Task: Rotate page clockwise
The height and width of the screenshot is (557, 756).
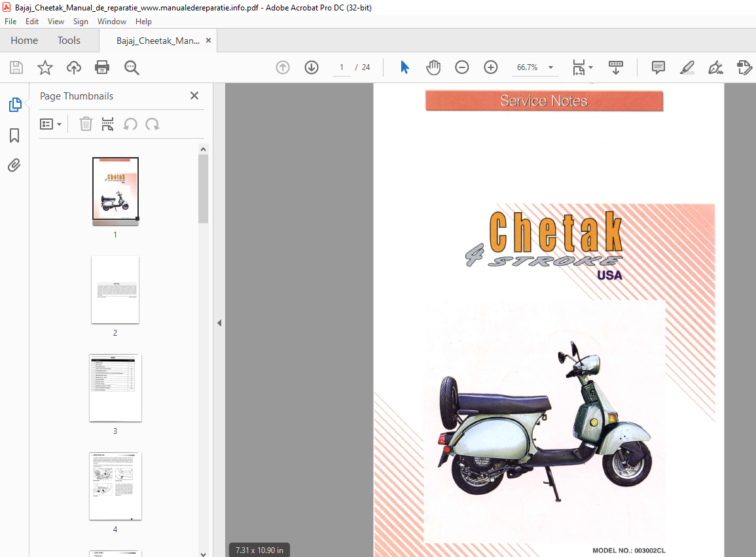Action: click(x=153, y=124)
